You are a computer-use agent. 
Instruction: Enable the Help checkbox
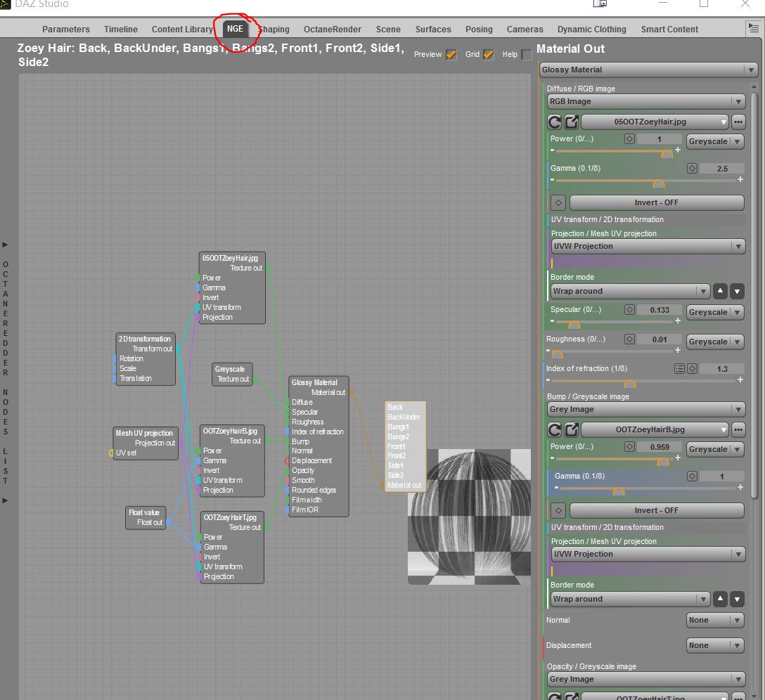coord(526,54)
